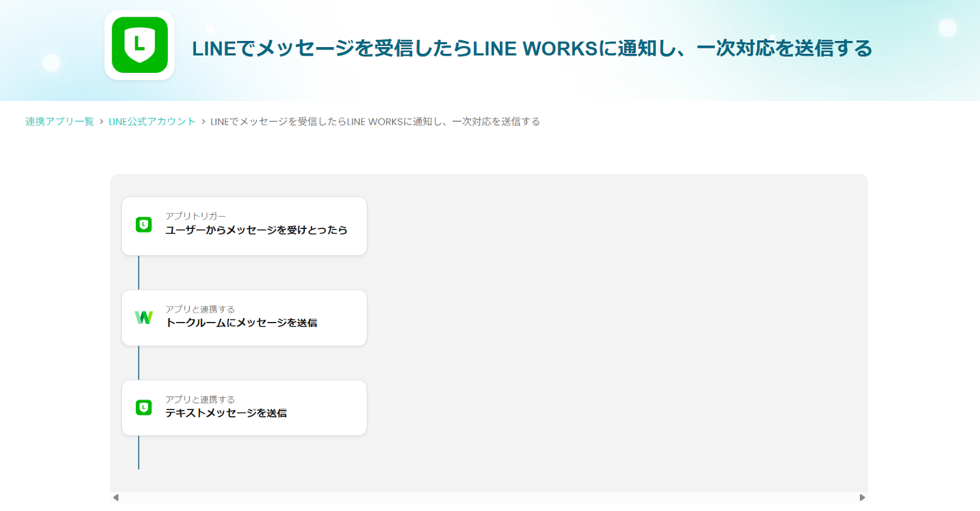Click the アプリトリガー label
Viewport: 980px width, 511px height.
pyautogui.click(x=195, y=216)
